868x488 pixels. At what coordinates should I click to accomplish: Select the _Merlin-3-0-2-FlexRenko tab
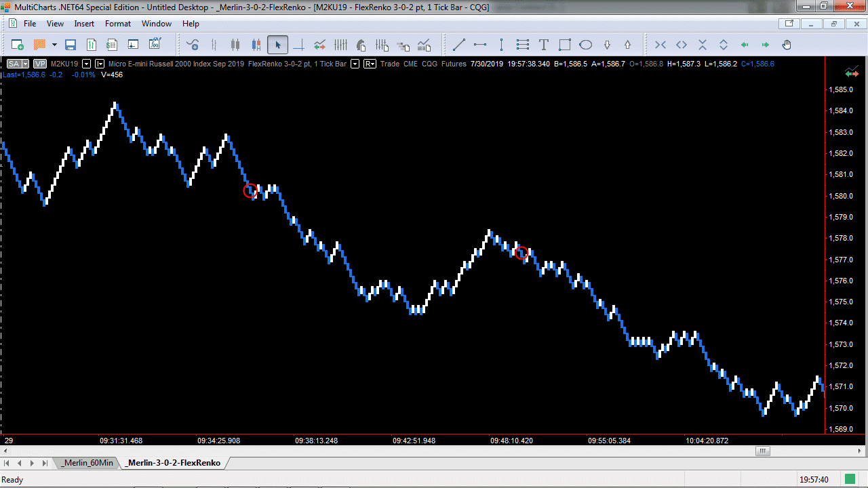coord(174,463)
